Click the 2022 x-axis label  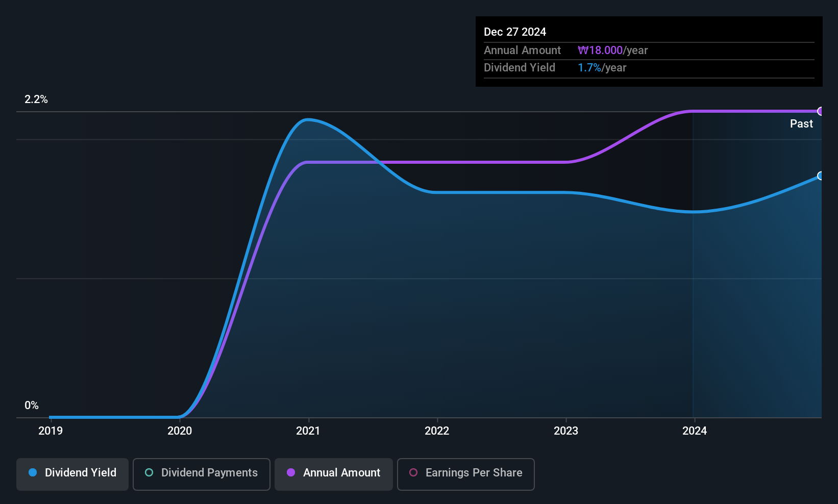(437, 431)
